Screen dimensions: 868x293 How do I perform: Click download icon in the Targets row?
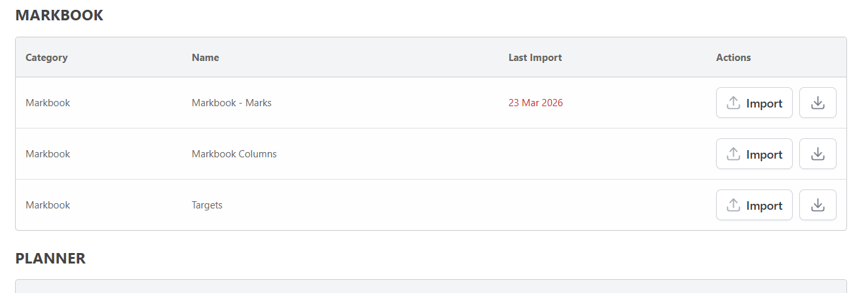[818, 205]
